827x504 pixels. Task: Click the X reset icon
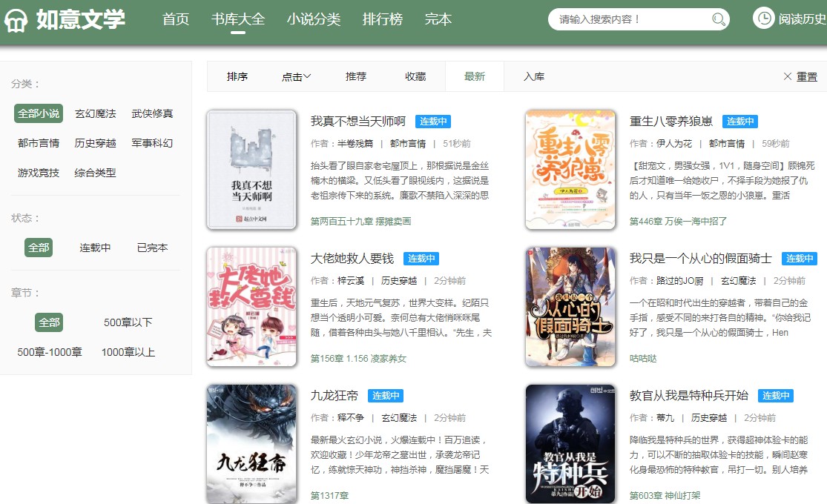click(788, 76)
